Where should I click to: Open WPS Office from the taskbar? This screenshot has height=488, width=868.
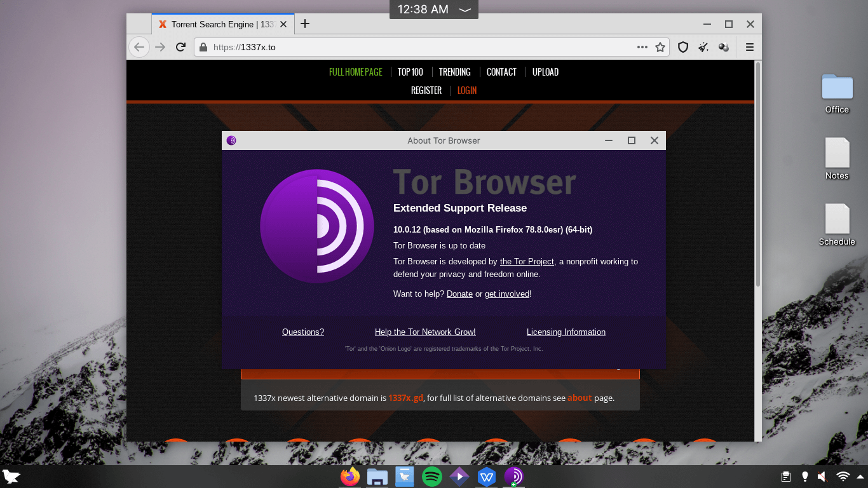(x=487, y=476)
